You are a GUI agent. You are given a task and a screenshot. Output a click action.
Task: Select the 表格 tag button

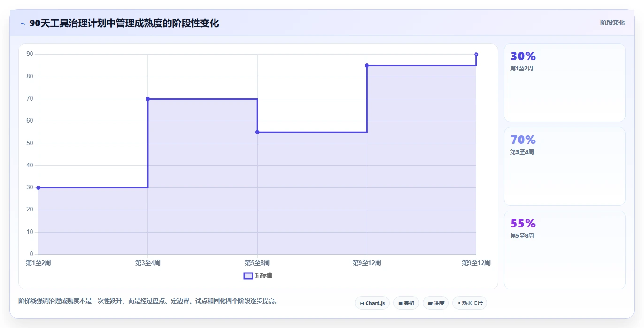click(406, 303)
